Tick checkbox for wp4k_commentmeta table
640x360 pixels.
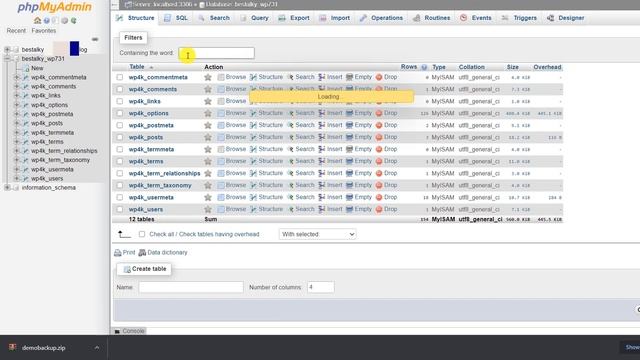(120, 77)
